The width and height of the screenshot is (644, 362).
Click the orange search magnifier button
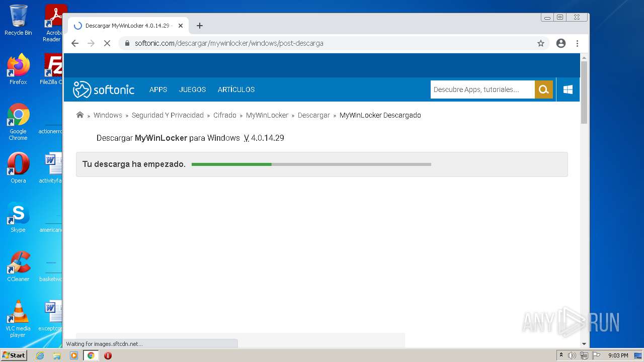(543, 89)
